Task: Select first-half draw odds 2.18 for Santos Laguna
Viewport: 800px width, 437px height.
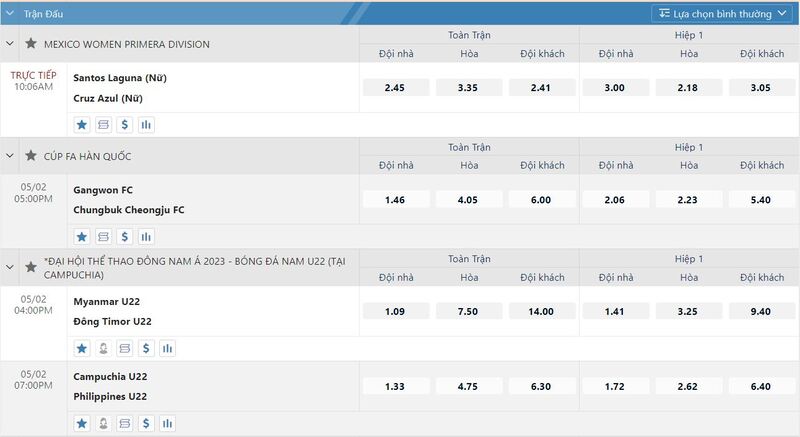Action: [689, 88]
